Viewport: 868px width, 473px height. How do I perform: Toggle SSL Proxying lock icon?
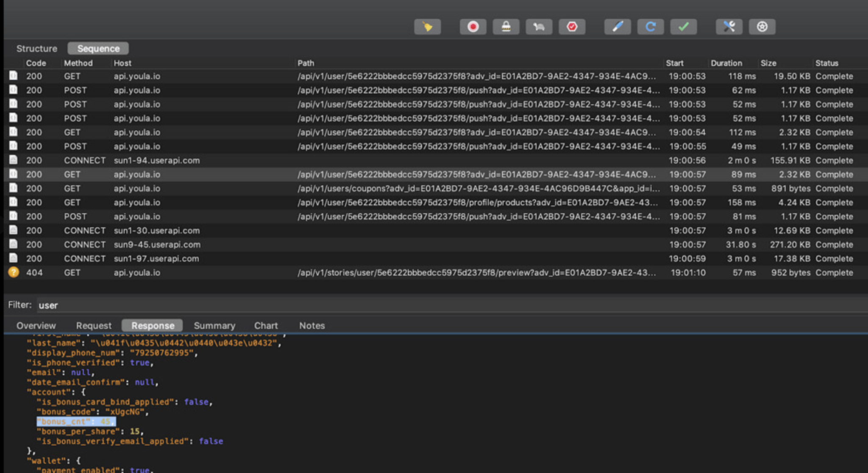506,27
